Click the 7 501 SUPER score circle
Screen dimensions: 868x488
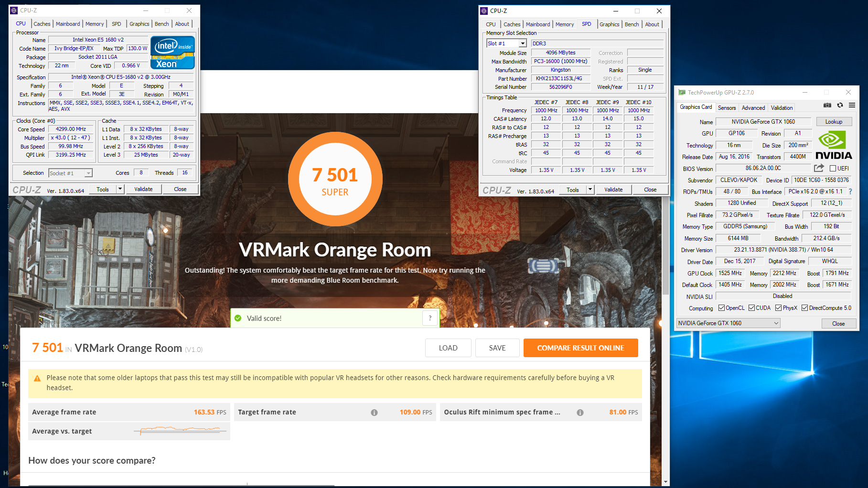(x=335, y=179)
